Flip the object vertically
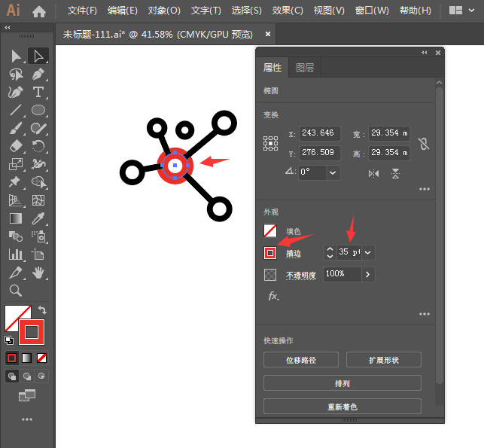This screenshot has height=448, width=484. (395, 173)
